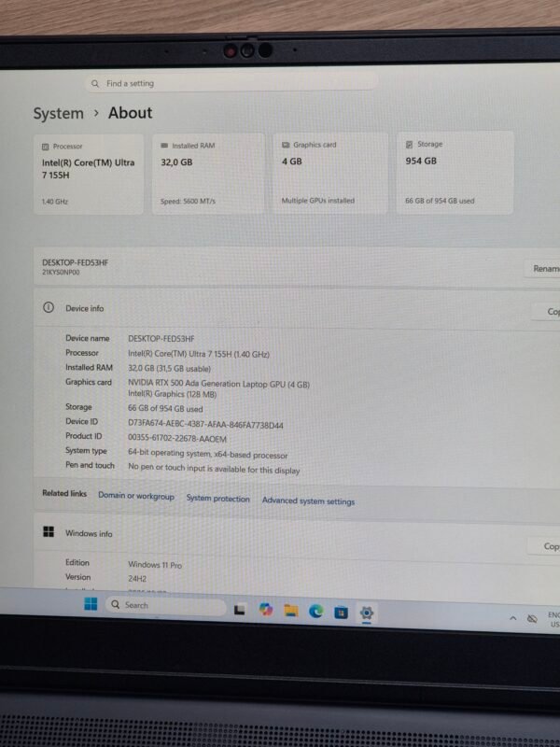Open Task View from taskbar
This screenshot has height=747, width=560.
point(240,610)
